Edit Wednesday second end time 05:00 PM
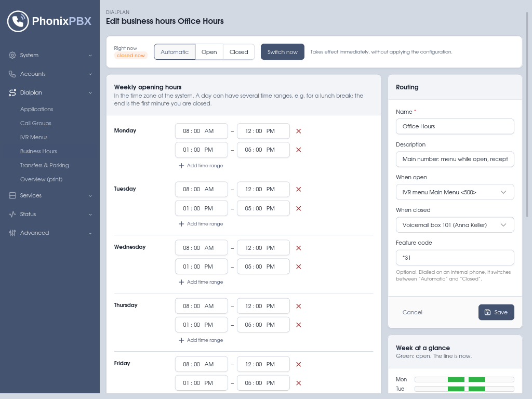The image size is (532, 399). [x=263, y=267]
